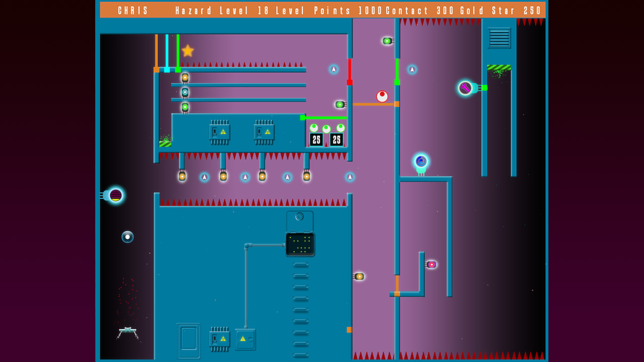
Task: Open the round hatch above the keypad
Action: pos(299,216)
